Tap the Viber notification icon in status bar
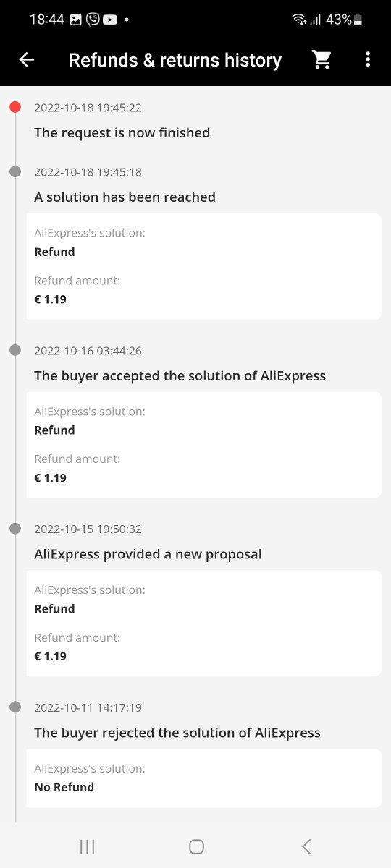 click(x=93, y=20)
